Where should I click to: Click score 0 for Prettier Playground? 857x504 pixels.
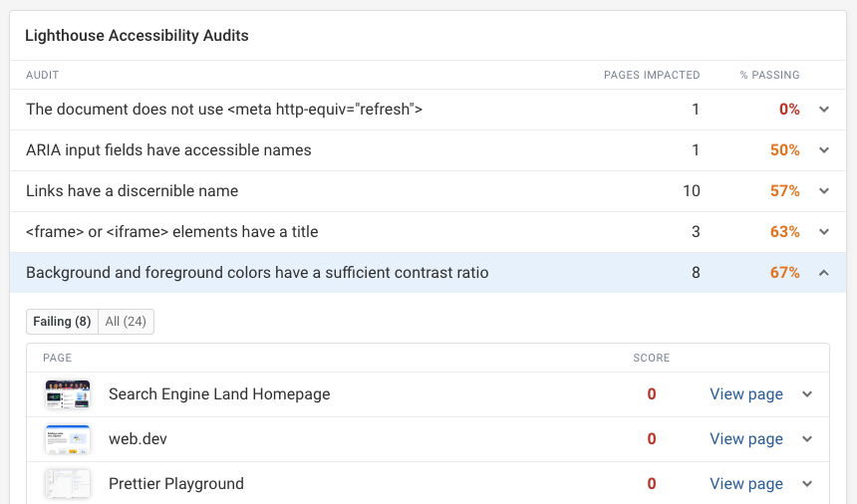652,484
